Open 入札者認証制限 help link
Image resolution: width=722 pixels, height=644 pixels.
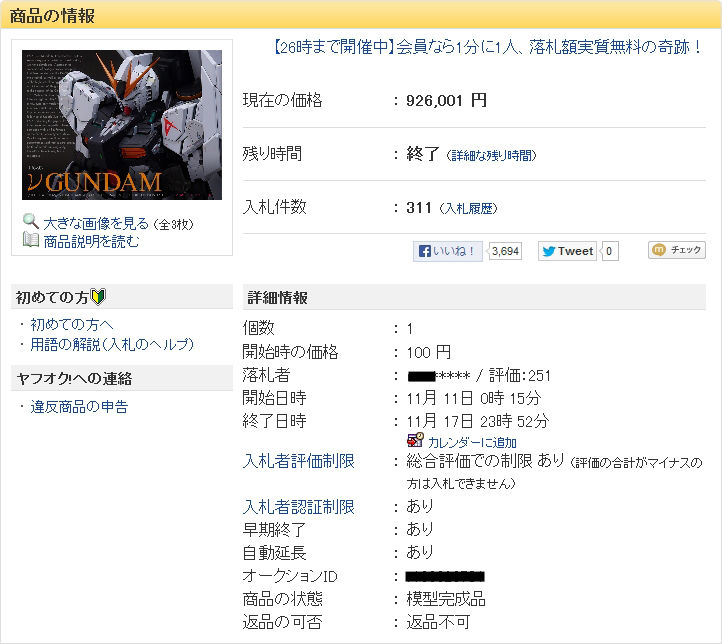[298, 507]
